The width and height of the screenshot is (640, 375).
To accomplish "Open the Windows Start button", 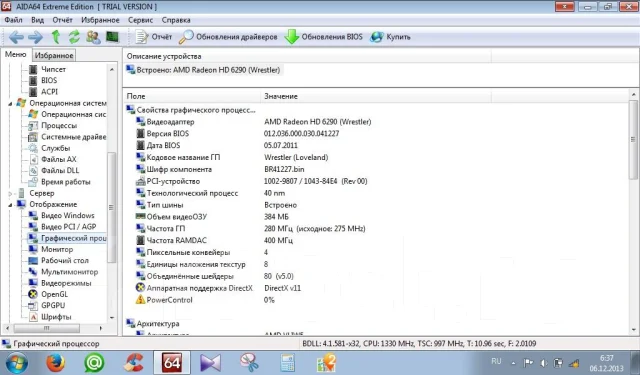I will 16,363.
